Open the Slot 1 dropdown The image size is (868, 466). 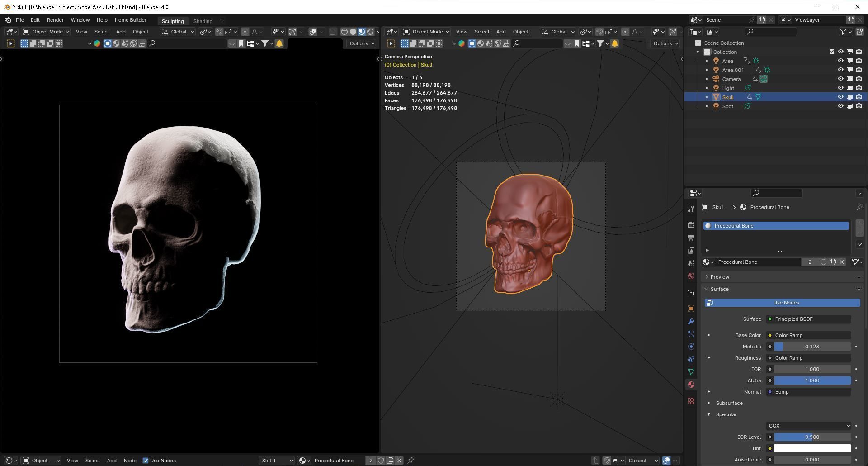(x=277, y=461)
